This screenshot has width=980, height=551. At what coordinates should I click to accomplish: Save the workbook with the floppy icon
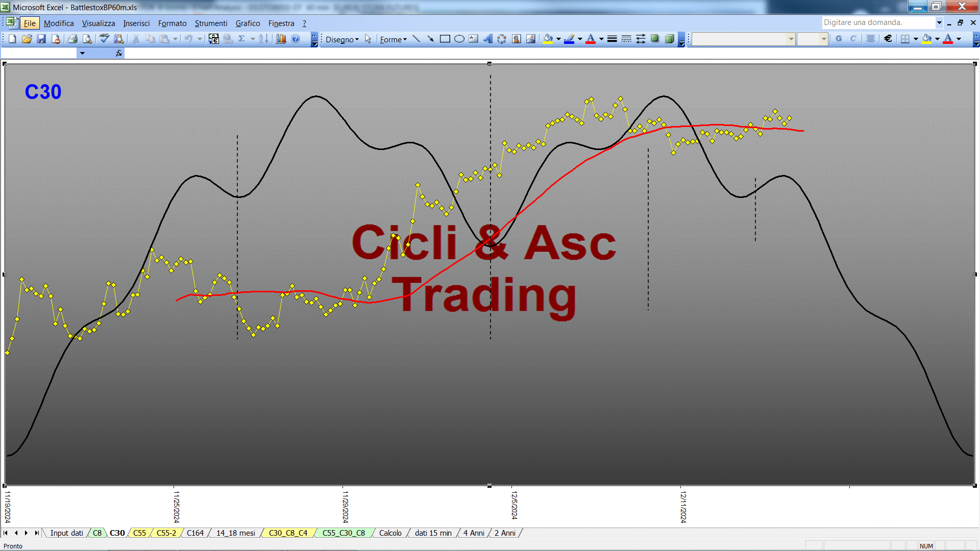(x=41, y=39)
